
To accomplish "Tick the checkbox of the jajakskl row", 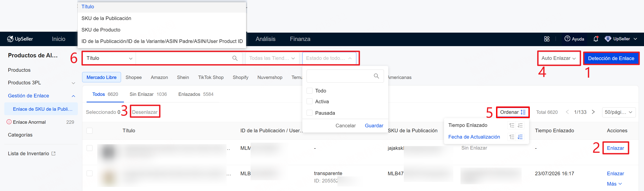I will tap(90, 148).
